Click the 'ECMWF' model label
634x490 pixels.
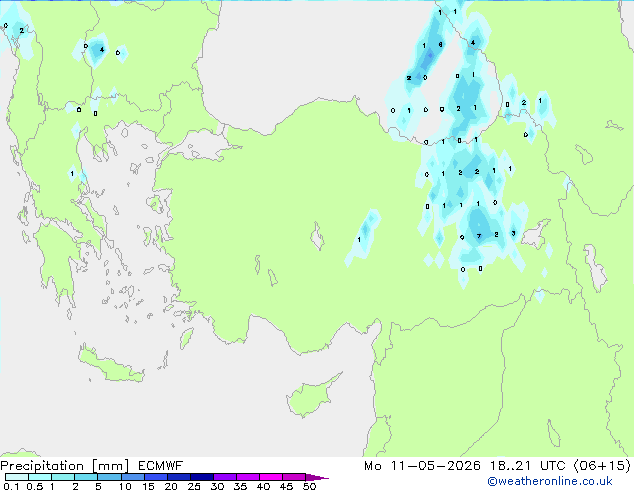[x=161, y=466]
